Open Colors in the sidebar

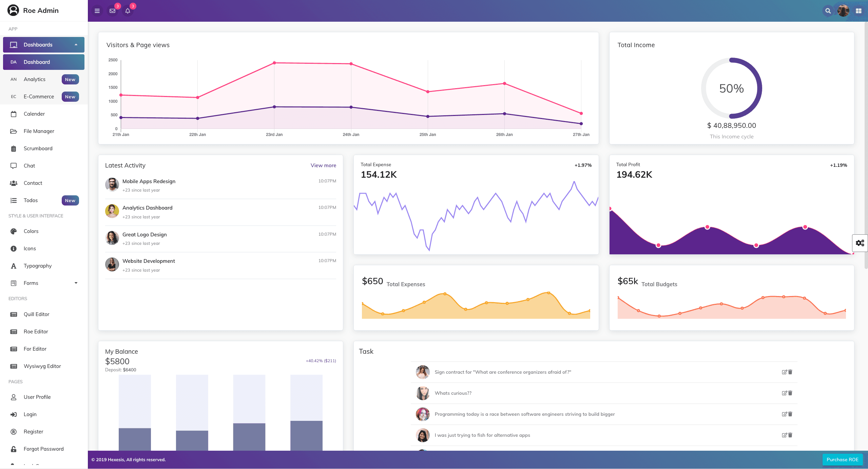pyautogui.click(x=31, y=231)
